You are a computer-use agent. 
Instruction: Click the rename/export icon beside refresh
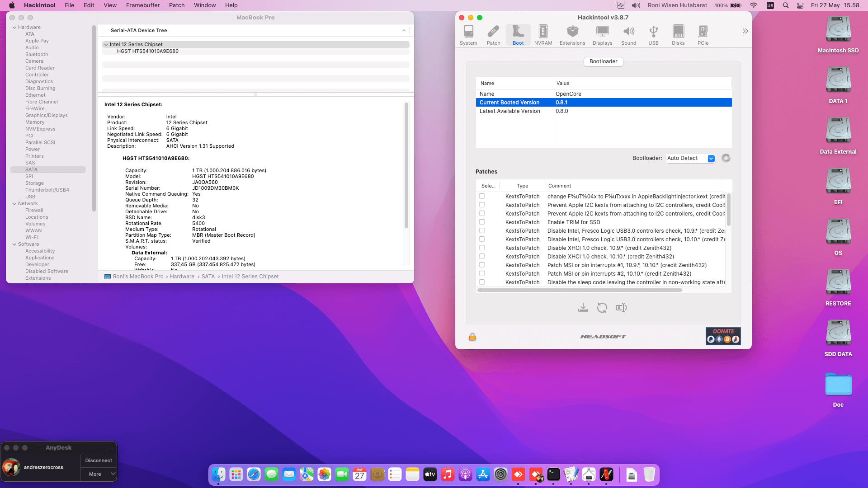(x=621, y=308)
